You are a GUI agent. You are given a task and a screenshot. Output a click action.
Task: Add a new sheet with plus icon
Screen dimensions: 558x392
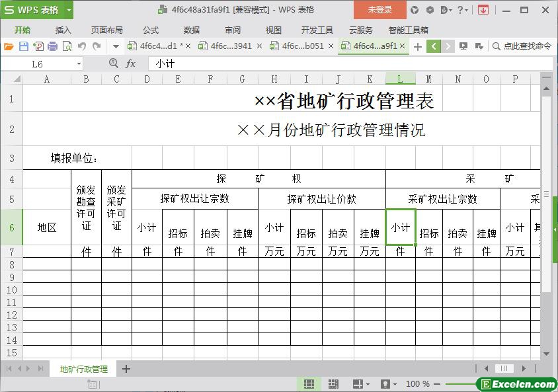coord(126,369)
